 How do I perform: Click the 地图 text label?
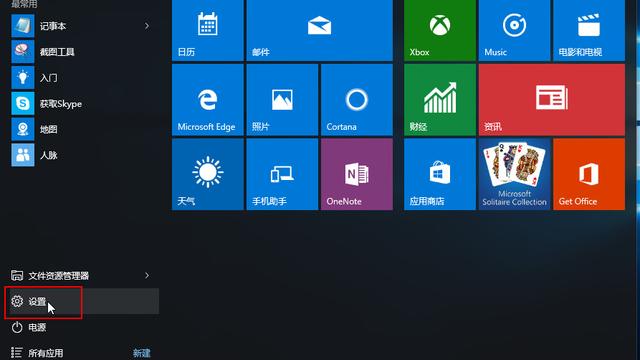(x=49, y=129)
